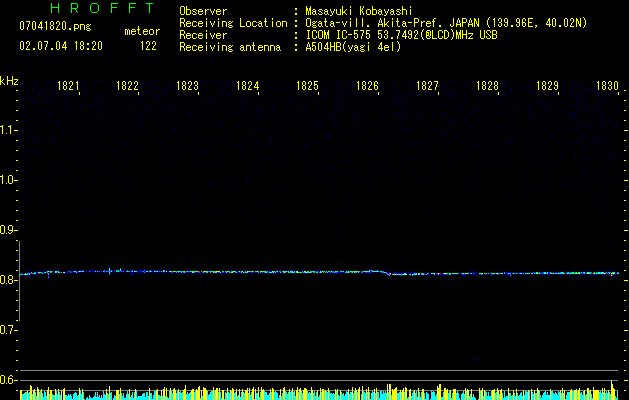Click the 0.7 kHz axis label
The width and height of the screenshot is (629, 400).
coord(8,330)
